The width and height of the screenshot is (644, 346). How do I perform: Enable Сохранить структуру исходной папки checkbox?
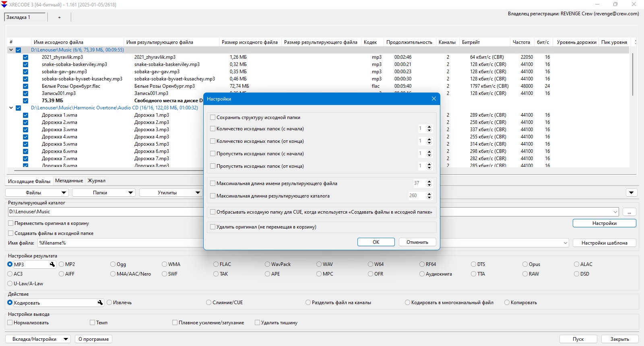[x=213, y=117]
